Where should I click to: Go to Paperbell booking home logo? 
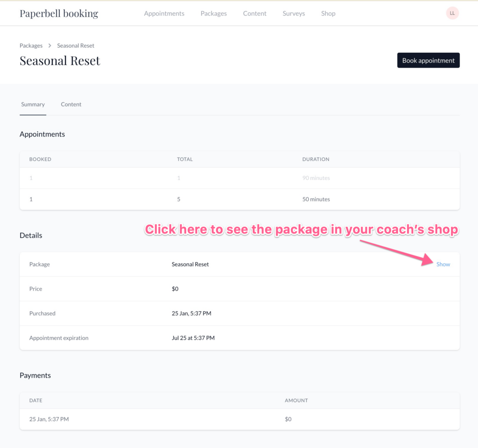point(59,14)
